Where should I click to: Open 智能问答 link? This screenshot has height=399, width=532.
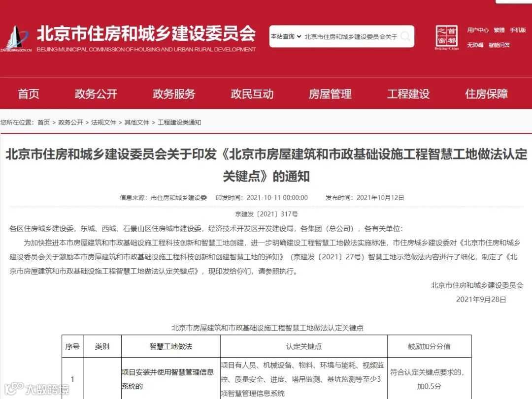coord(499,45)
